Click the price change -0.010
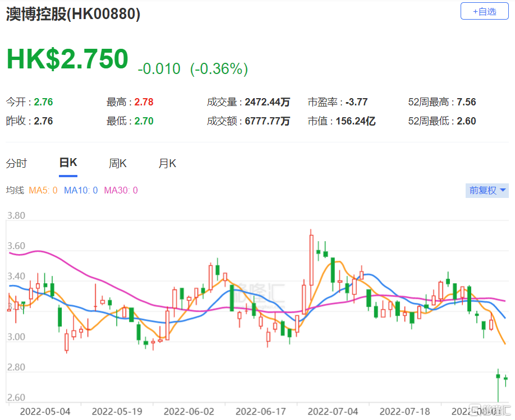 point(159,68)
